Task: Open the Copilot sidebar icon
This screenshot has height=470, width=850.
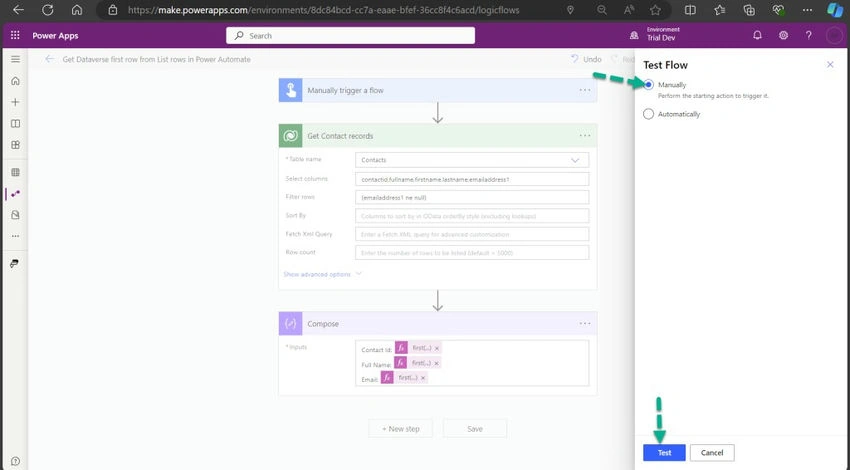Action: (835, 10)
